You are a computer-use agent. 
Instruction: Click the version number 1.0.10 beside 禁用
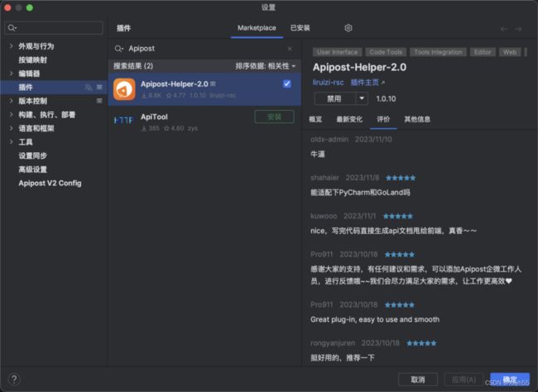pos(386,98)
